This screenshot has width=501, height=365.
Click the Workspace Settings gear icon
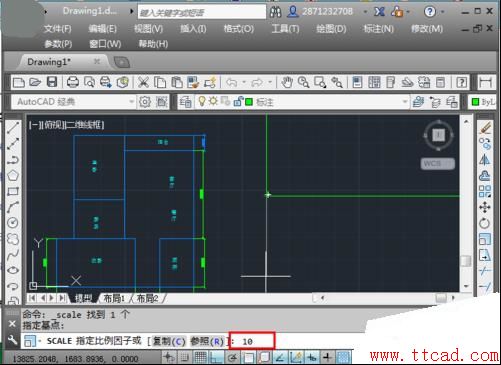[145, 102]
